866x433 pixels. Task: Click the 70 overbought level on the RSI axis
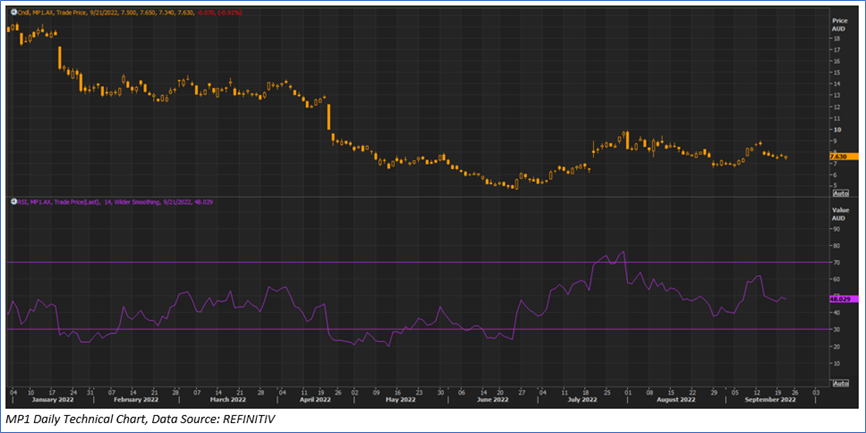coord(837,262)
